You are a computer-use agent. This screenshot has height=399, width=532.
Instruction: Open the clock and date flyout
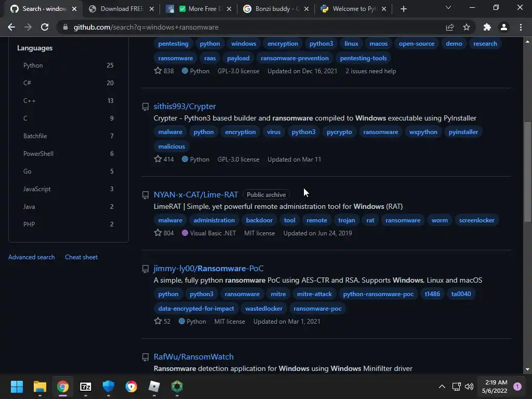495,387
